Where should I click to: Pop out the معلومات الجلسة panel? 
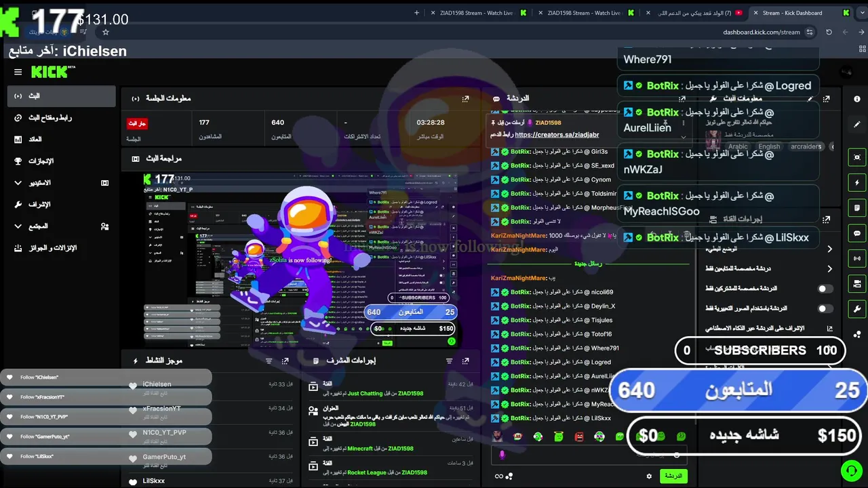click(465, 99)
